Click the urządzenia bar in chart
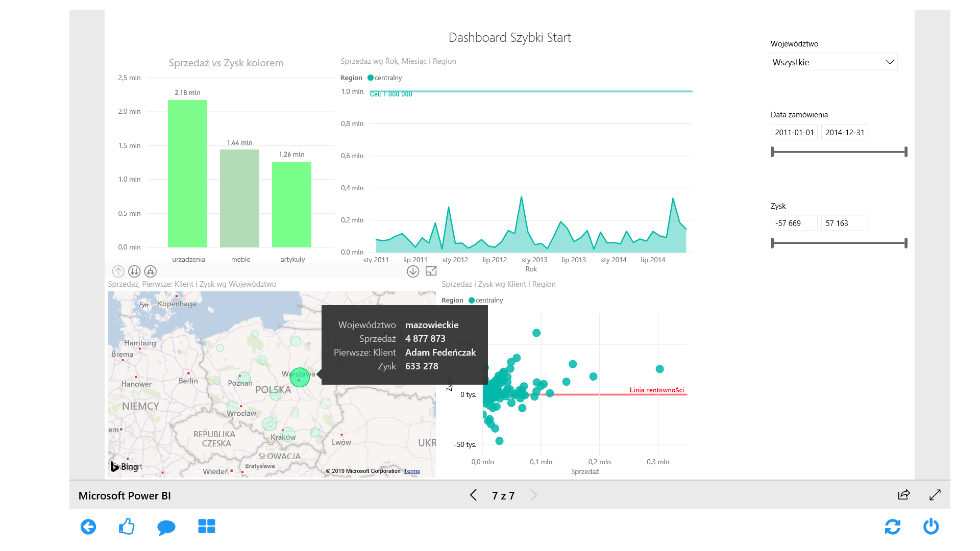This screenshot has width=980, height=551. (x=187, y=173)
